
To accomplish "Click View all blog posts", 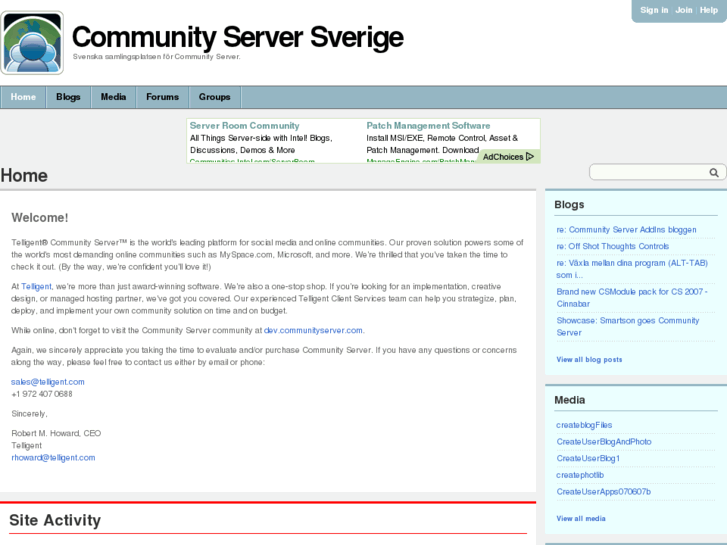I will pyautogui.click(x=589, y=359).
